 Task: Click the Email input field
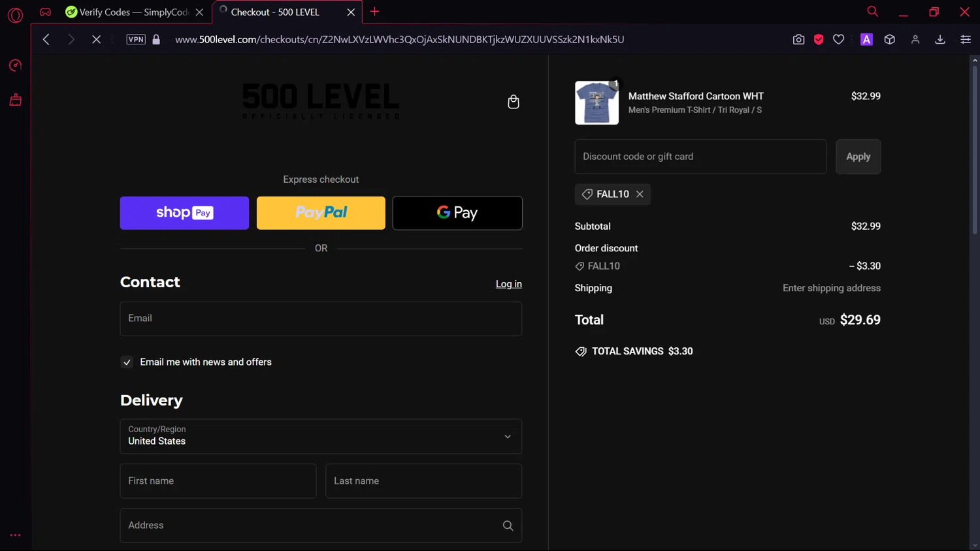click(x=321, y=319)
